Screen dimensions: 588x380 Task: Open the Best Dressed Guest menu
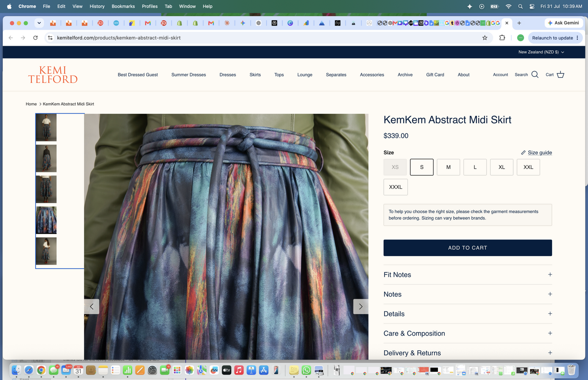(x=138, y=75)
